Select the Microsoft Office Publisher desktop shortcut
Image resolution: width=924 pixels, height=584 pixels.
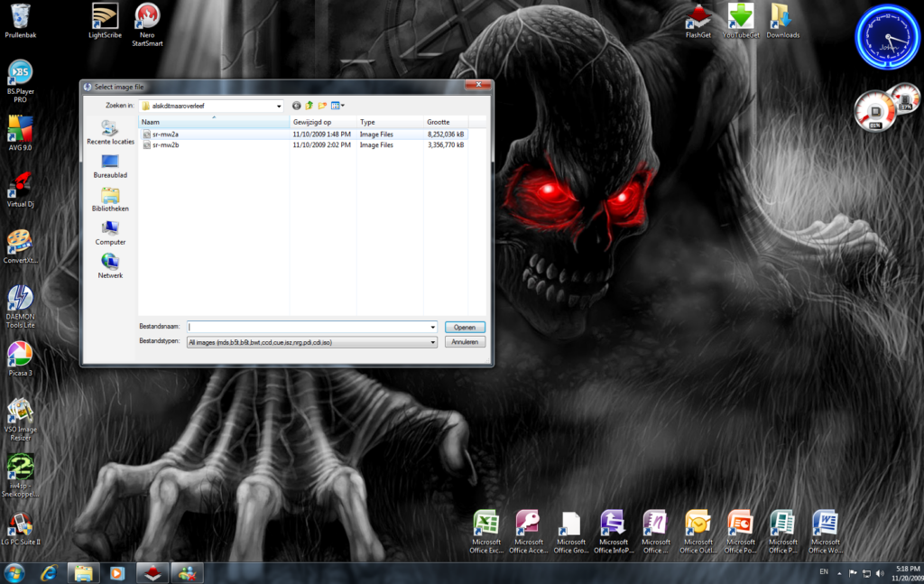pos(783,533)
